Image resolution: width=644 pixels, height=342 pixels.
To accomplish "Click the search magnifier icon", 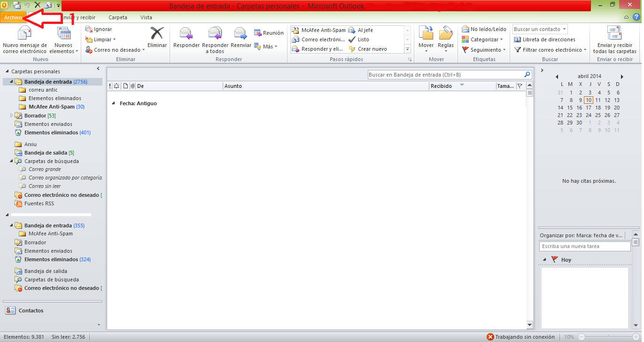I will point(527,75).
